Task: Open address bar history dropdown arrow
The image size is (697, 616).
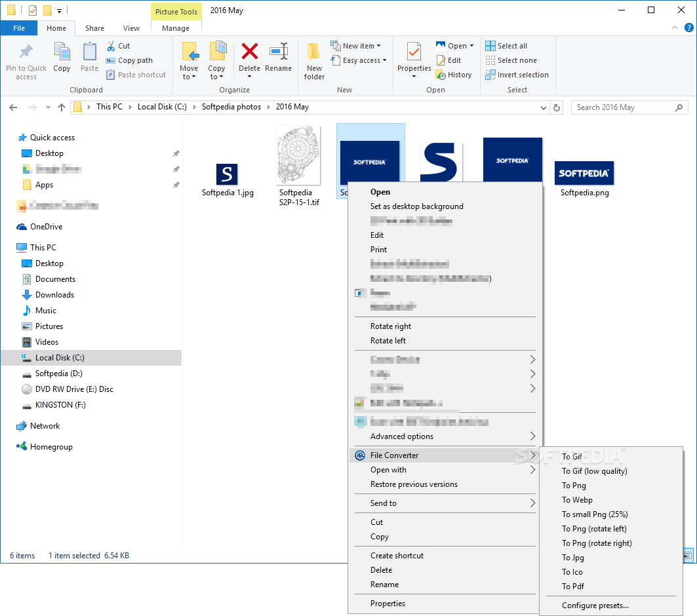Action: pos(543,107)
